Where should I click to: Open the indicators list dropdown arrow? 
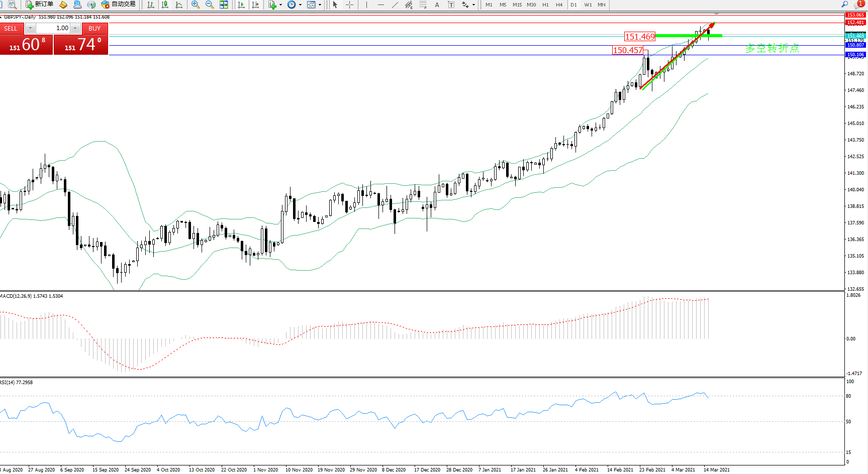click(280, 5)
